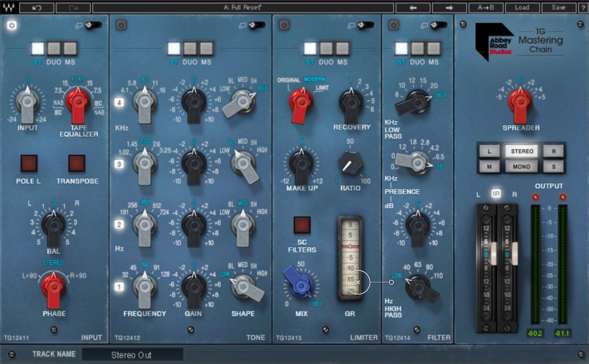
Task: Select the MONO monitor button
Action: (x=521, y=167)
